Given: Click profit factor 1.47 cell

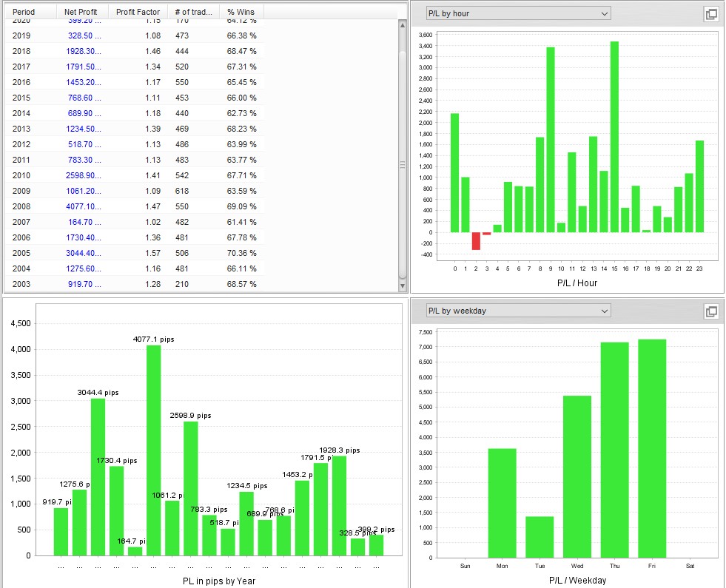Looking at the screenshot, I should [152, 207].
